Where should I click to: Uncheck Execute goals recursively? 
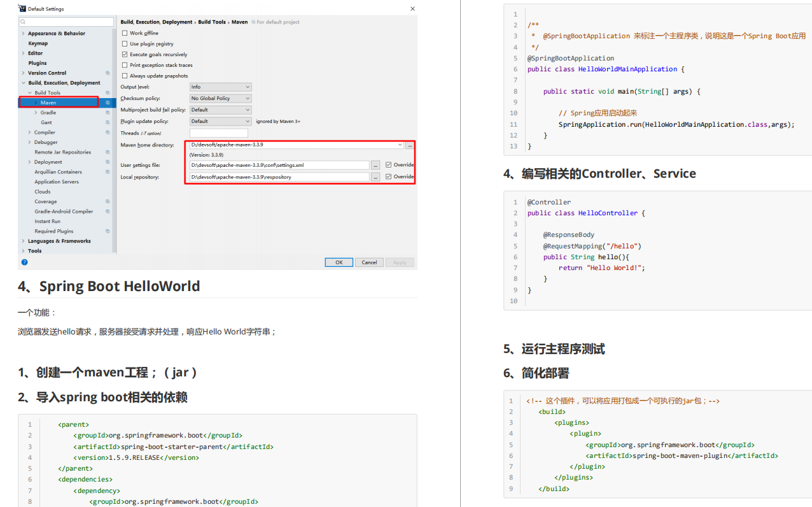124,54
